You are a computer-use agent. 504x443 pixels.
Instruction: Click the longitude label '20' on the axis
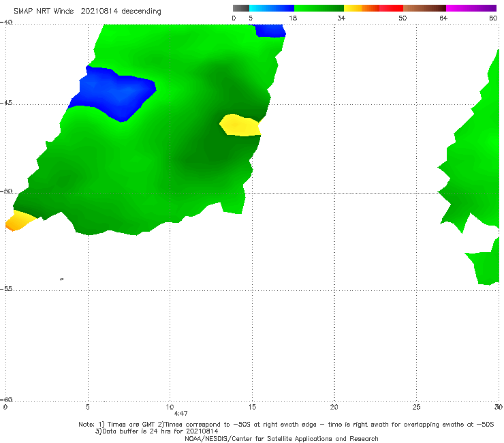point(334,408)
